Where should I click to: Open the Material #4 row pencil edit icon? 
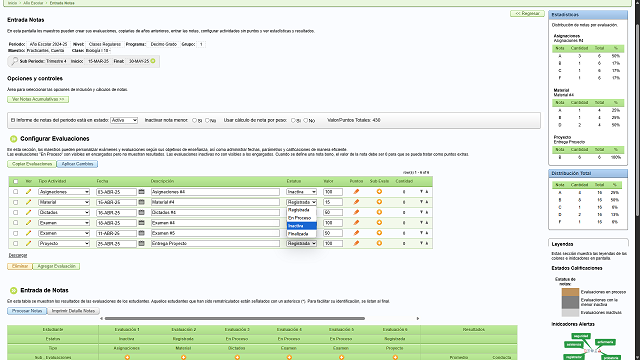[28, 202]
